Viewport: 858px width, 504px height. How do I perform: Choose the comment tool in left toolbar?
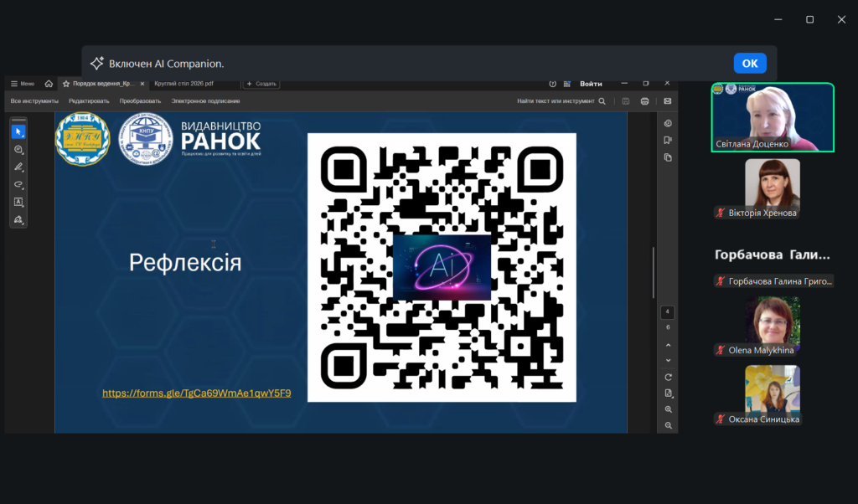18,149
